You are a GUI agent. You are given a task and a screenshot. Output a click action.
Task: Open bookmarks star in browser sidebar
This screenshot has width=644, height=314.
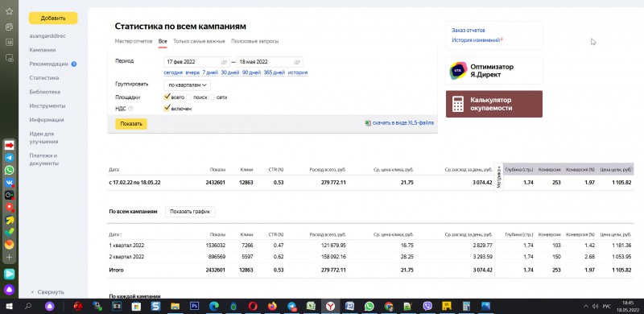click(x=9, y=11)
